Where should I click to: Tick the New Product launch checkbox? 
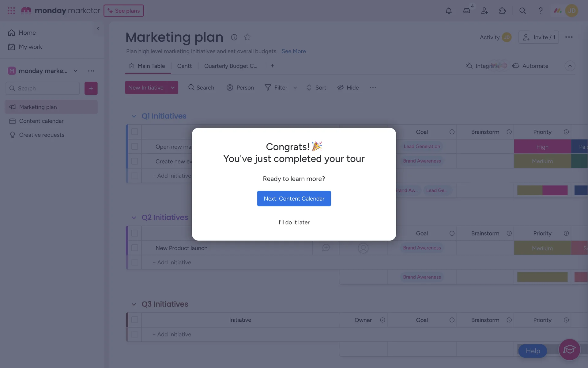[x=135, y=248]
